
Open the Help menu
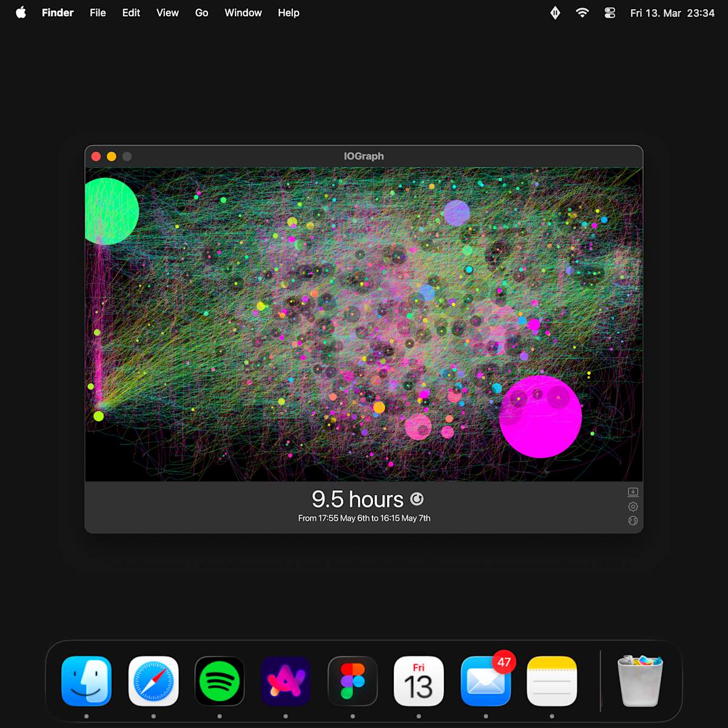289,13
